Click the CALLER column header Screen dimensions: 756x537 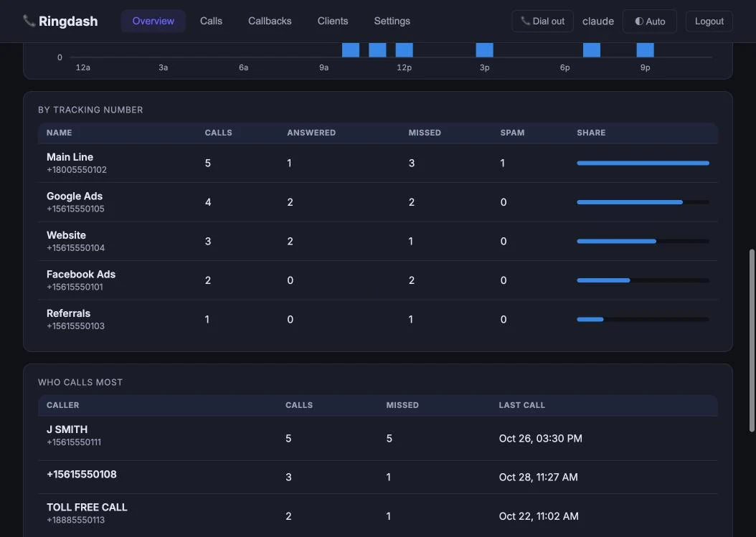[x=62, y=405]
